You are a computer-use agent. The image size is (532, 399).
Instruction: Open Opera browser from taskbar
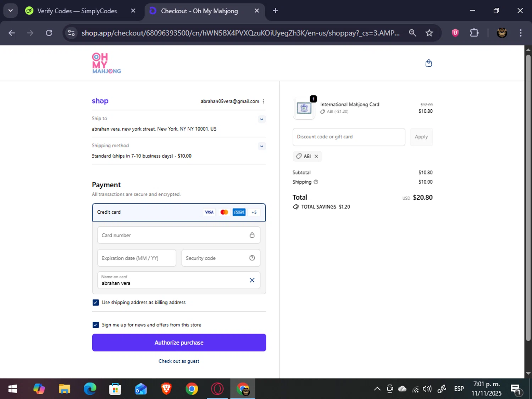coord(217,389)
